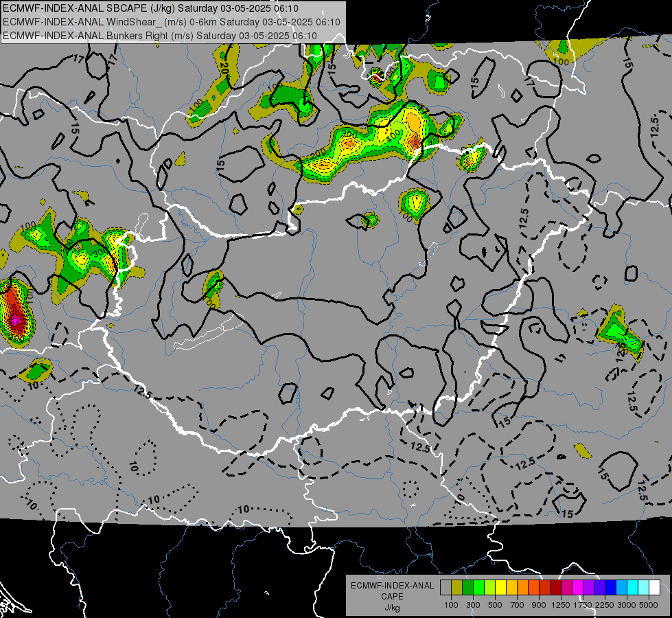Click the red-orange legend swatch
This screenshot has width=672, height=618.
[533, 587]
